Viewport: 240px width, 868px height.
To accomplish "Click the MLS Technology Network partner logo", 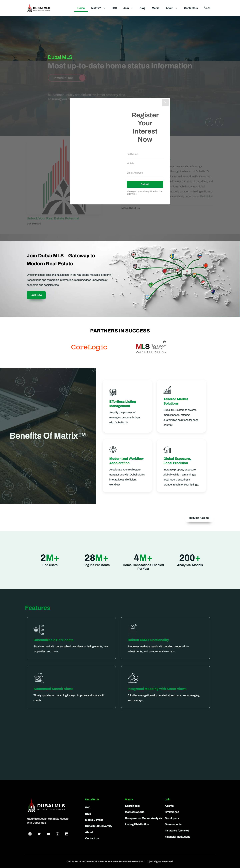I will coord(151,347).
